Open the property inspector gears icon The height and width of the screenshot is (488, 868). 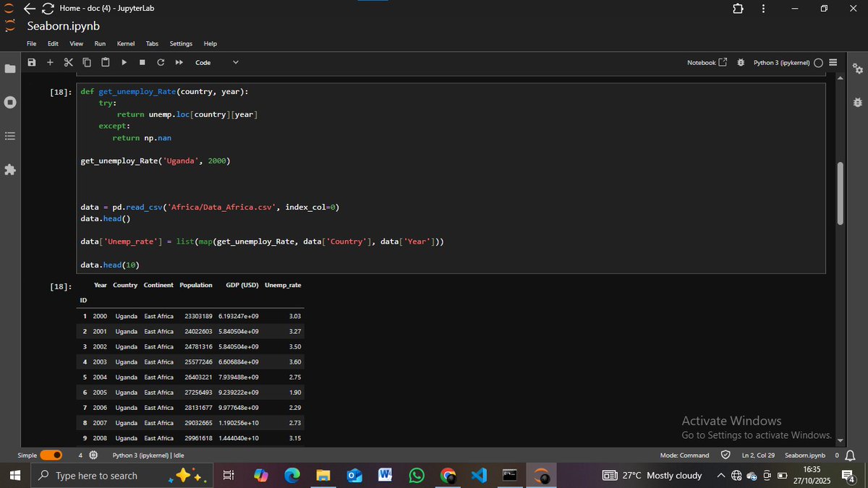(x=858, y=69)
